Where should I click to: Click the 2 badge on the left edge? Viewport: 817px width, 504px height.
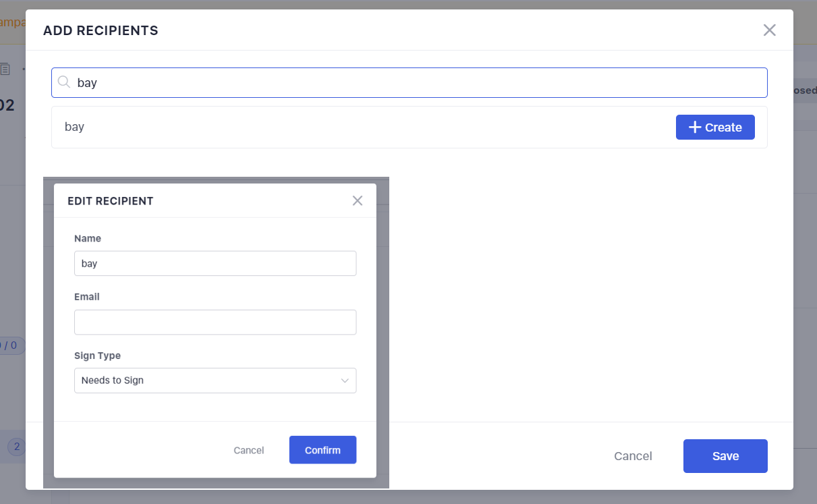(x=15, y=446)
